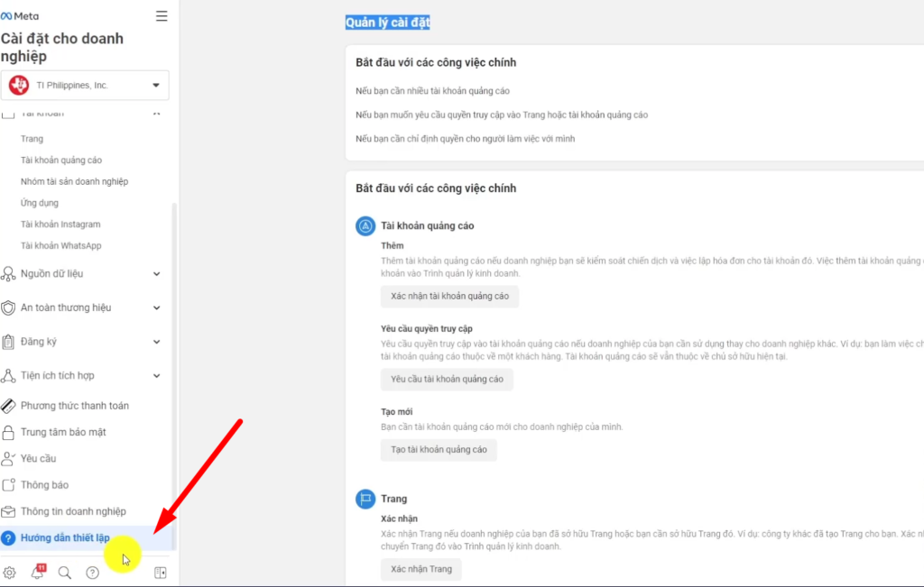Expand the Đăng ký section
The width and height of the screenshot is (924, 587).
[x=80, y=342]
